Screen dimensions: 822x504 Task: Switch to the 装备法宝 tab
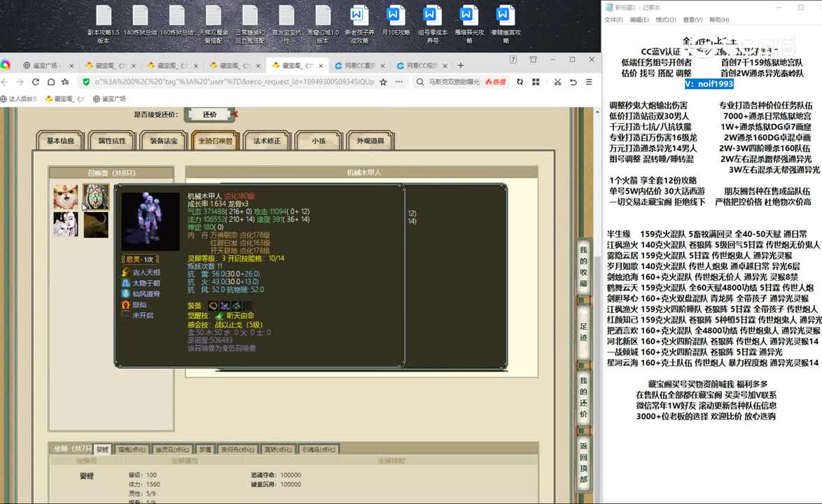164,141
